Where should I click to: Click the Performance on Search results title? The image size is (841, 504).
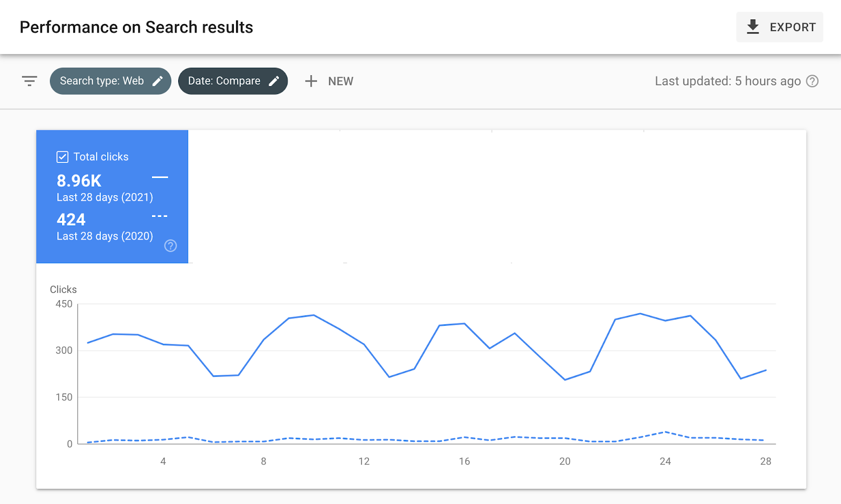(136, 27)
